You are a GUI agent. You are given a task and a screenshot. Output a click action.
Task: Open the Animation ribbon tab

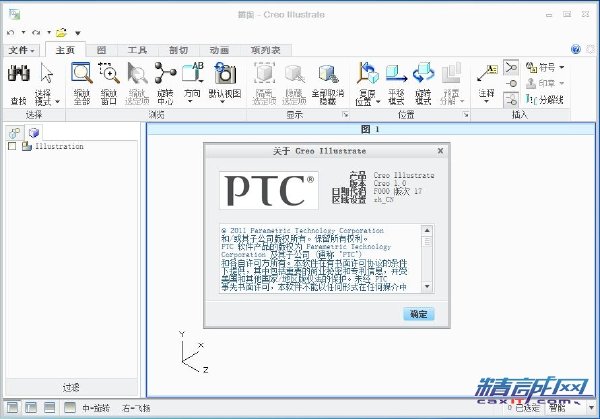[219, 50]
